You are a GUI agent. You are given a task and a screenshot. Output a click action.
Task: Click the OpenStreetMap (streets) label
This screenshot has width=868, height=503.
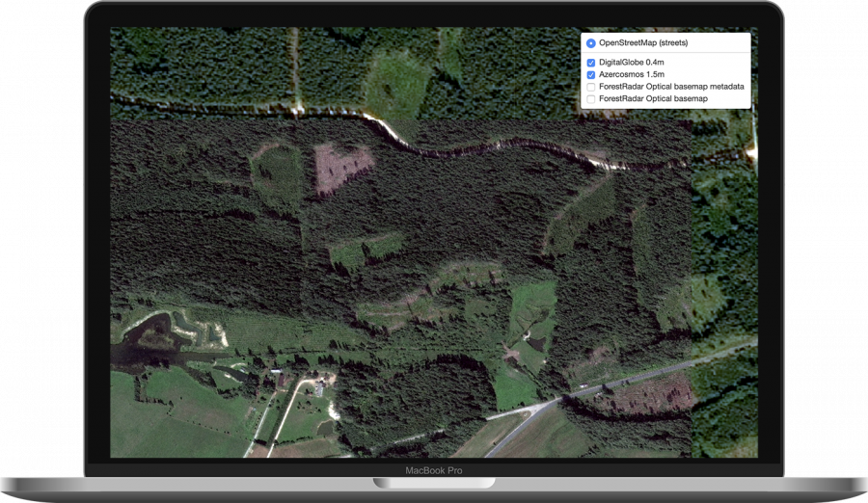tap(643, 42)
